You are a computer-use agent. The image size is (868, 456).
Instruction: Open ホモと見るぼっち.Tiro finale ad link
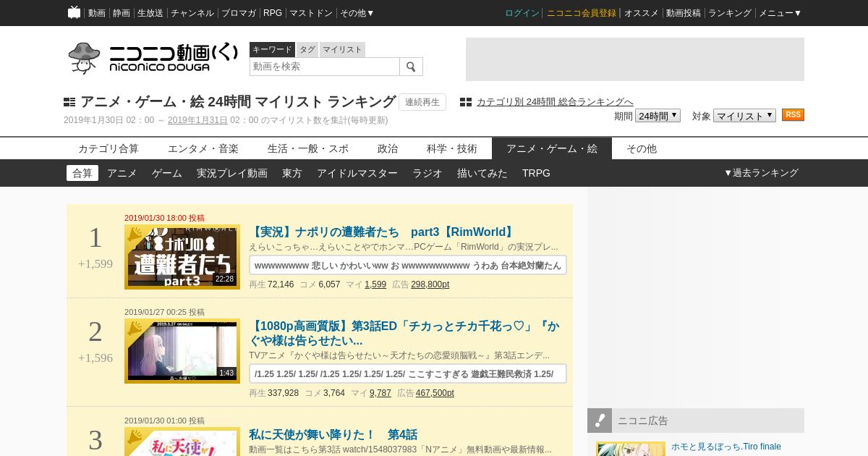[726, 447]
